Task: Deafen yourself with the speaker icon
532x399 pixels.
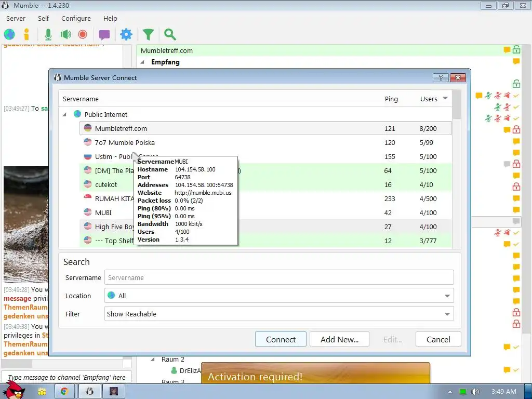Action: pos(66,34)
